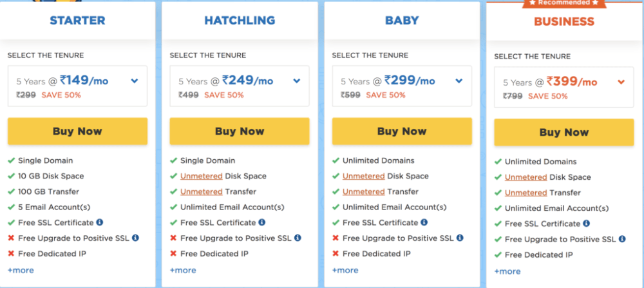Viewport: 644px width, 288px height.
Task: Click Unmetered Disk Space link in Hatchling
Action: click(x=201, y=176)
